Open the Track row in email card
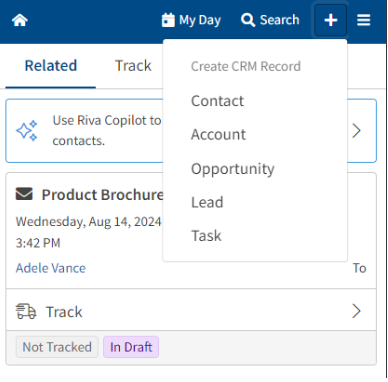This screenshot has height=382, width=388. (x=191, y=310)
